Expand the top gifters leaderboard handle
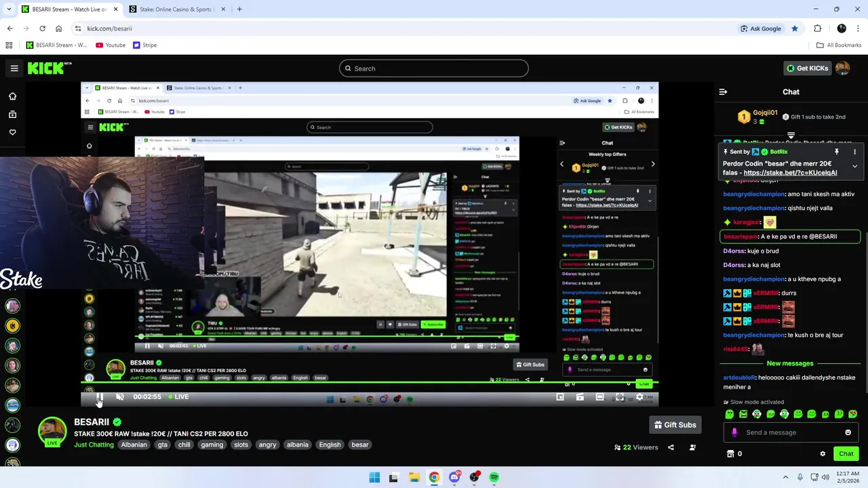 (x=791, y=136)
